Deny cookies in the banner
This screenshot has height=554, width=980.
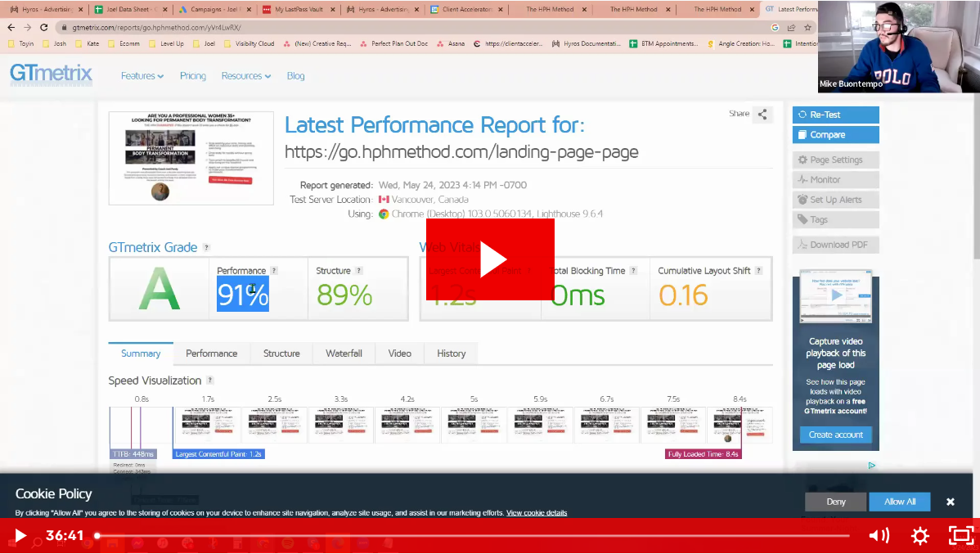click(x=835, y=502)
